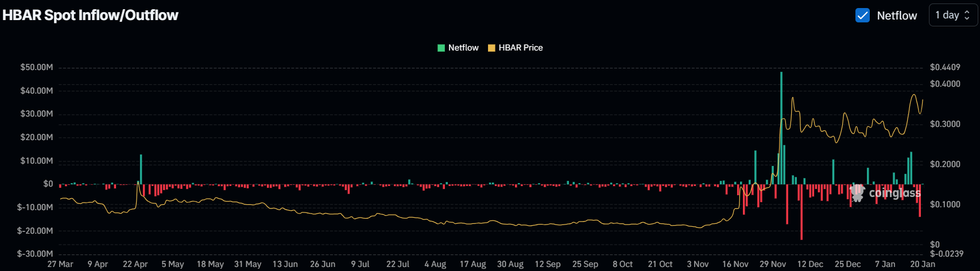This screenshot has height=271, width=980.
Task: Click the coinglass watermark text
Action: pos(894,193)
